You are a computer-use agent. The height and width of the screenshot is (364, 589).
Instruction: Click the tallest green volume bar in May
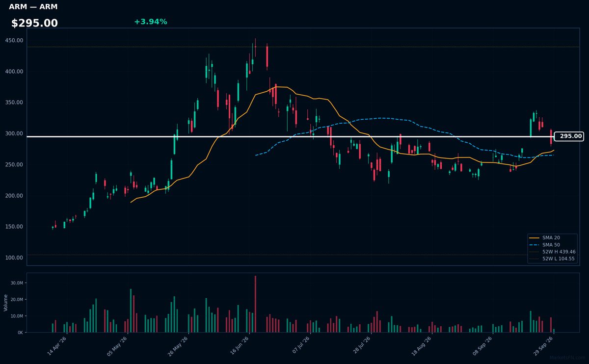[x=131, y=311]
